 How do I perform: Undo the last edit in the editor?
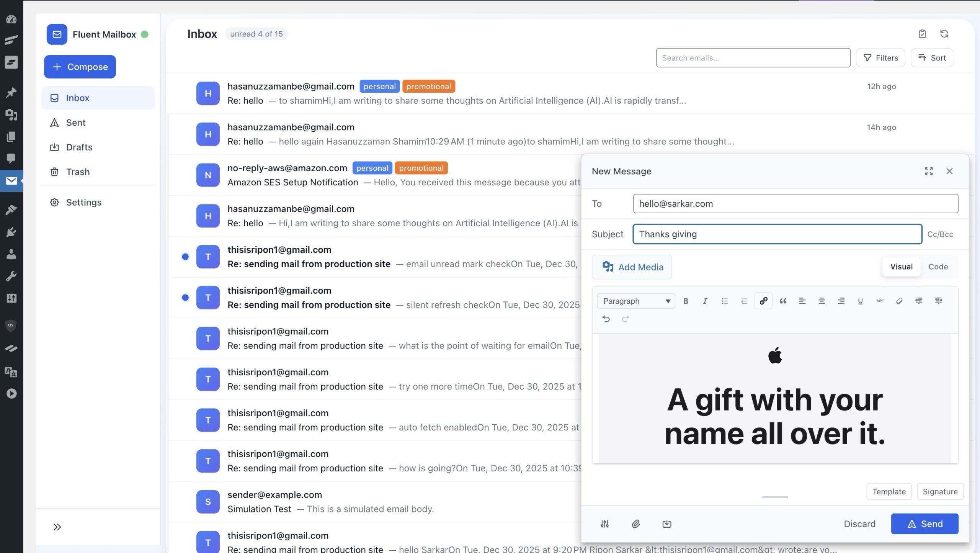(606, 319)
